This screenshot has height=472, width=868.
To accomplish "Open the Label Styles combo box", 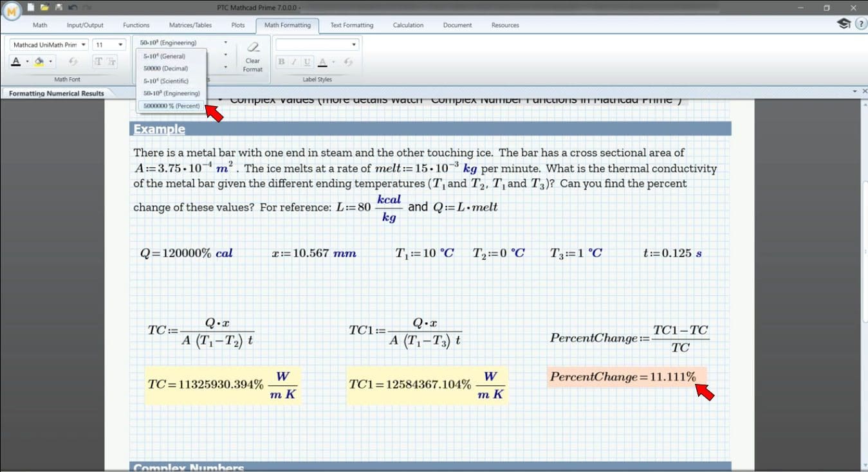I will (317, 44).
